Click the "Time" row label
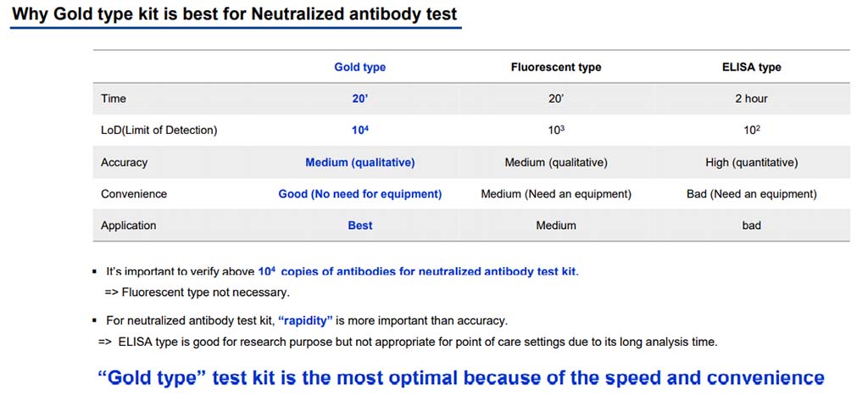 pos(114,98)
